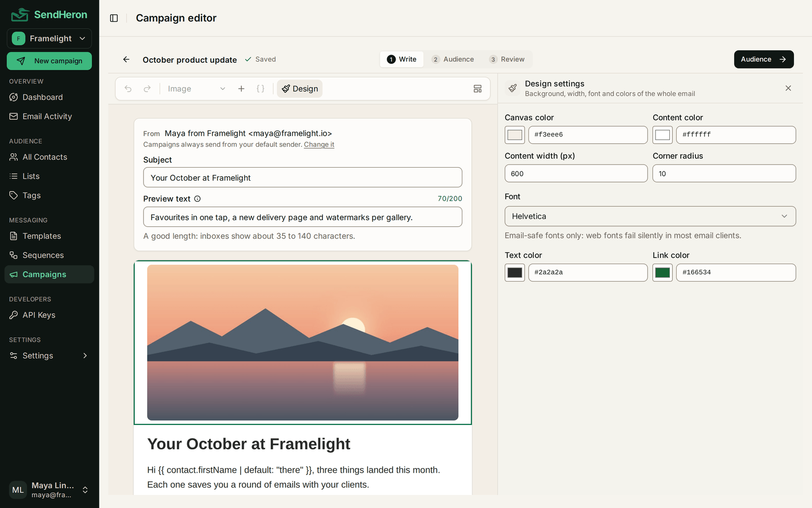Expand the Maya Lin account menu

[x=49, y=490]
